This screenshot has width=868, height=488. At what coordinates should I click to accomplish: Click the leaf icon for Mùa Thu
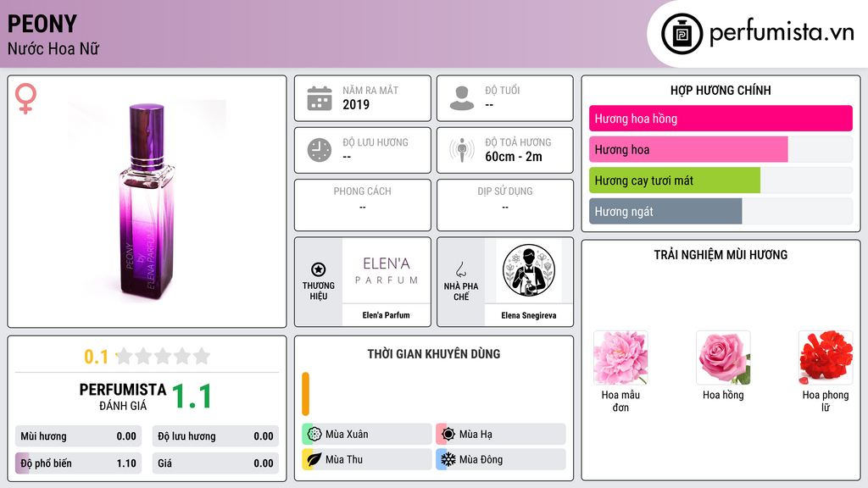(314, 459)
